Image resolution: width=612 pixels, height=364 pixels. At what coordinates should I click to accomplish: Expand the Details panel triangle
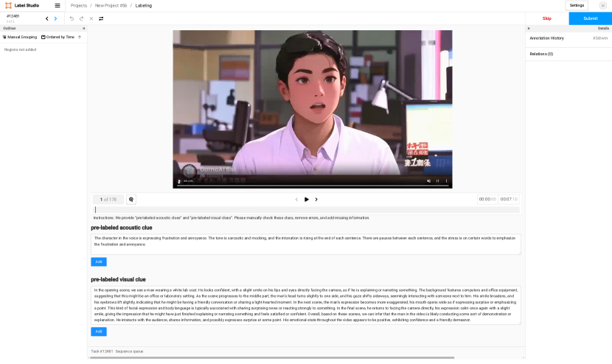tap(529, 28)
